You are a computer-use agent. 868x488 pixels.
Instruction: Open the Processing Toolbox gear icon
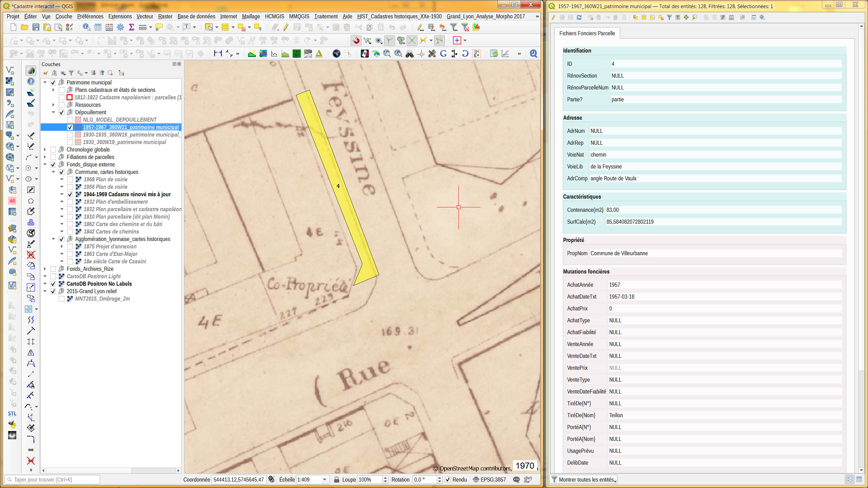tap(120, 27)
